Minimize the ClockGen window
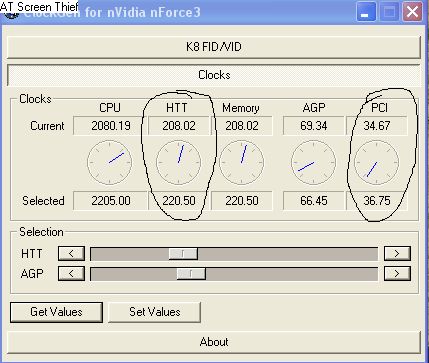This screenshot has height=363, width=429. coord(366,13)
